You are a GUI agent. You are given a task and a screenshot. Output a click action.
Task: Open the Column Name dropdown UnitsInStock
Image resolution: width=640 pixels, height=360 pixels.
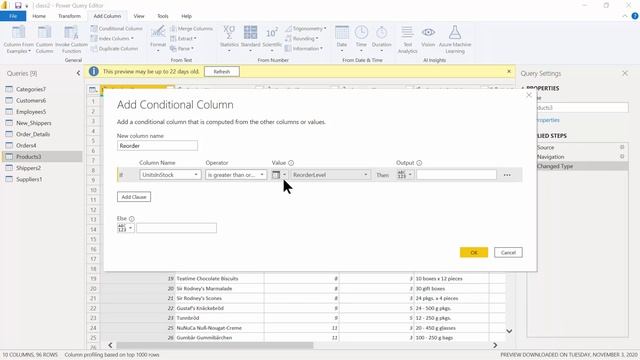170,175
